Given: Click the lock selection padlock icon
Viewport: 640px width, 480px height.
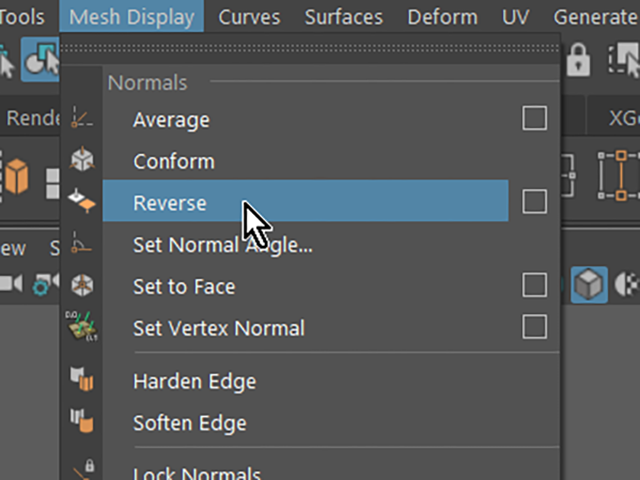Looking at the screenshot, I should [578, 60].
